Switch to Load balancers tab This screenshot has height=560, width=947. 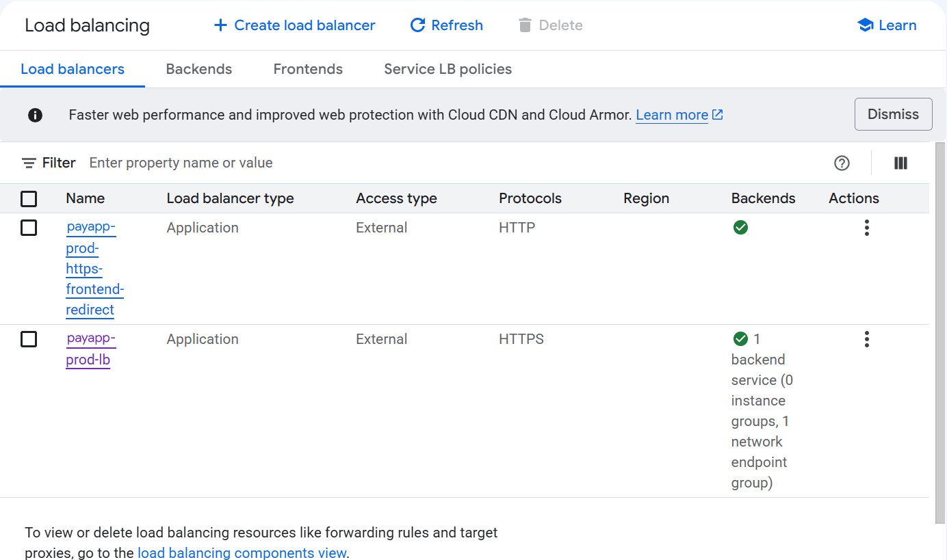pos(73,69)
